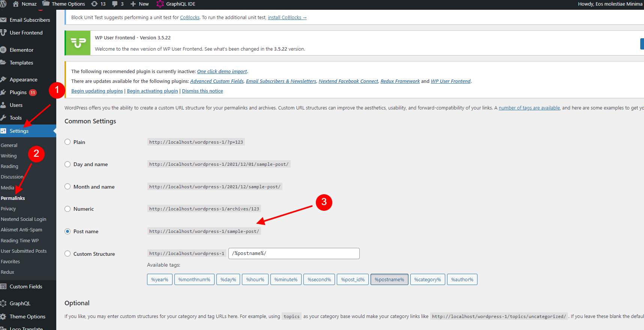Open the GraphiQL IDE logo icon
Screen dimensions: 644x330
point(160,4)
